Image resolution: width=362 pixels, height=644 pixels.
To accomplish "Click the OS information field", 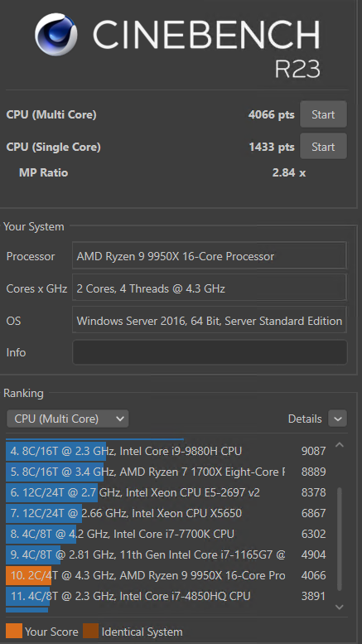I will pyautogui.click(x=210, y=321).
